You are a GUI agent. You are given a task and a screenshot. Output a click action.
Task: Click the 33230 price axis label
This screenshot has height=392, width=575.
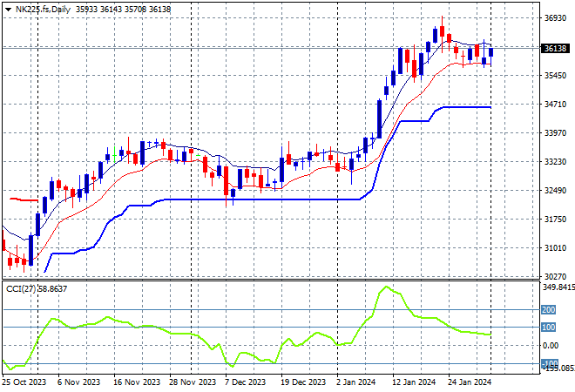click(555, 162)
